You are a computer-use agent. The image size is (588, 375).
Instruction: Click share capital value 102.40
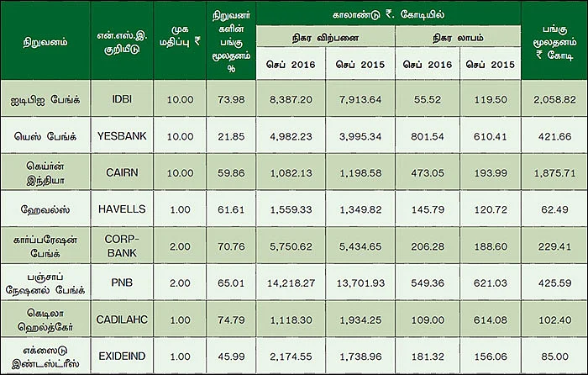point(554,320)
